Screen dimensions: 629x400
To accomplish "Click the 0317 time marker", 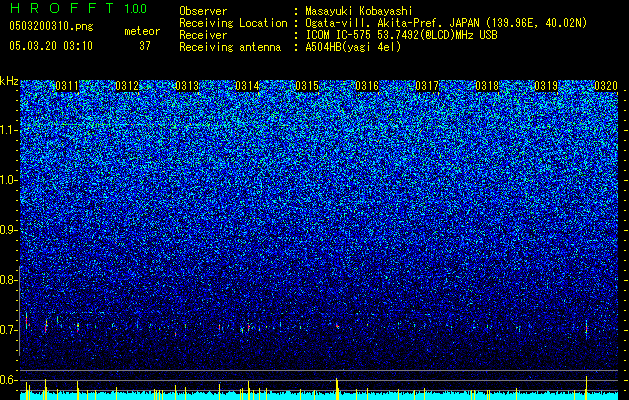I will (x=427, y=86).
